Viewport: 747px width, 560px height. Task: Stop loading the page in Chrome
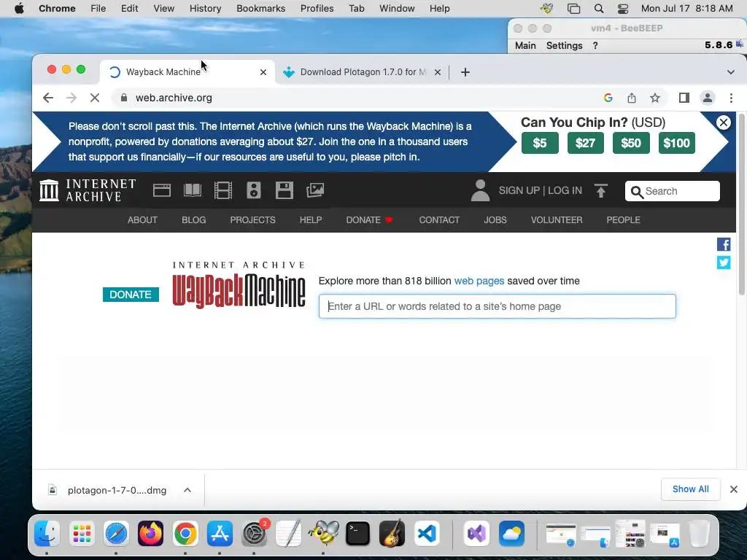(x=95, y=98)
